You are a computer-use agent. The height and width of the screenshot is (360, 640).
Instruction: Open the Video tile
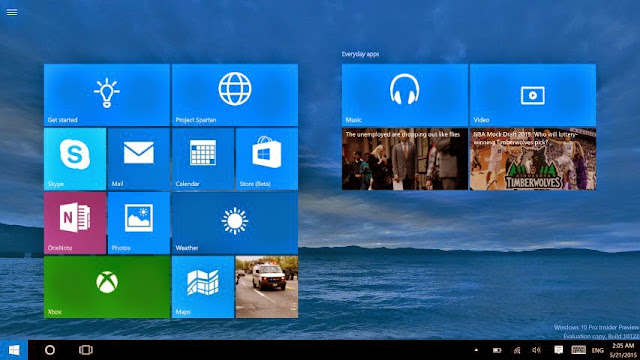[533, 95]
